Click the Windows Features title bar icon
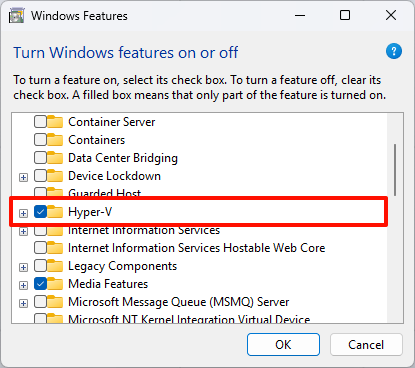This screenshot has height=368, width=415. [x=16, y=16]
